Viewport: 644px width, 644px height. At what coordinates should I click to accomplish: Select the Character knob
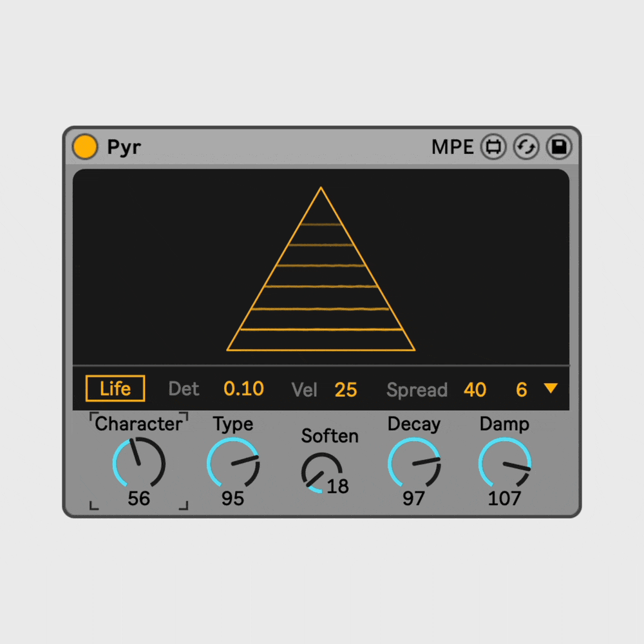pyautogui.click(x=139, y=465)
